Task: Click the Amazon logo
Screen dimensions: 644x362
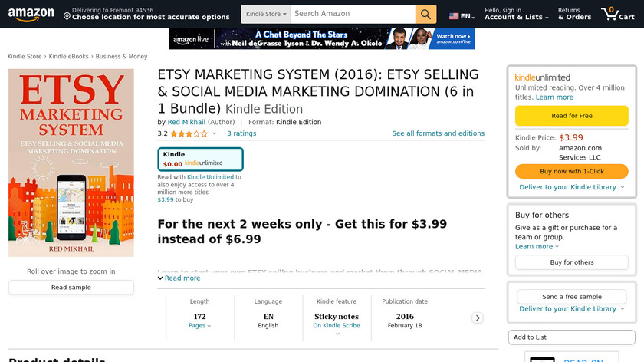Action: pos(31,14)
